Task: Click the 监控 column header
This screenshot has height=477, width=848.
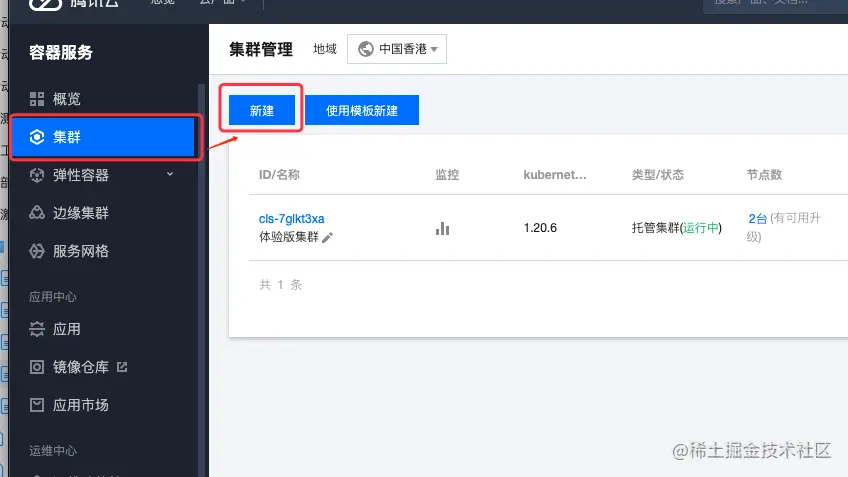Action: (x=447, y=175)
